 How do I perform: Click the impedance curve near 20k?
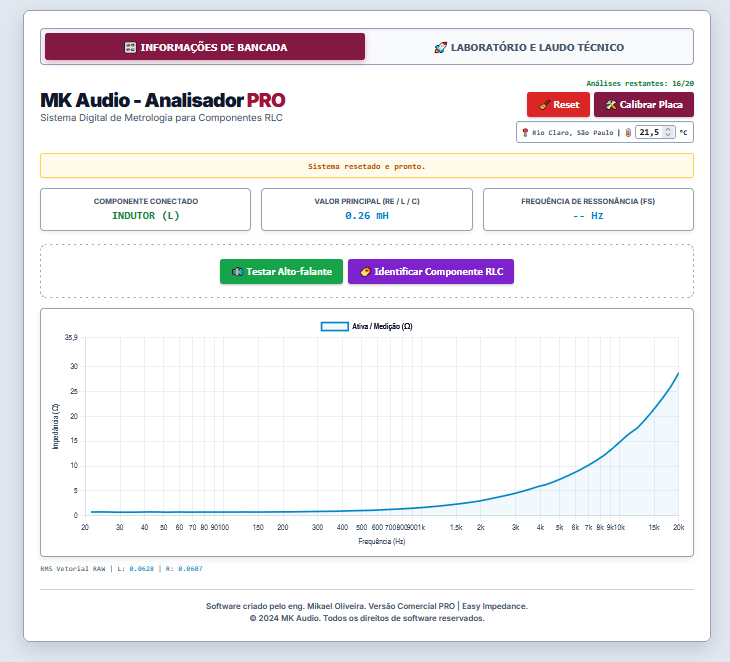677,375
